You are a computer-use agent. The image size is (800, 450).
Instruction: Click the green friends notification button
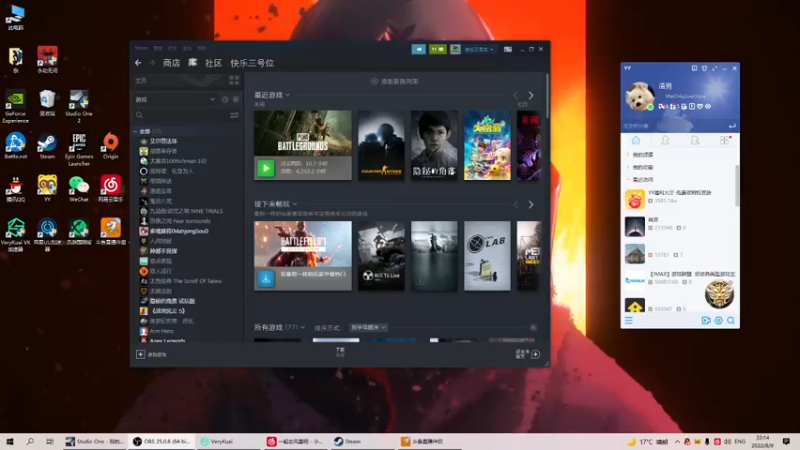click(x=437, y=49)
